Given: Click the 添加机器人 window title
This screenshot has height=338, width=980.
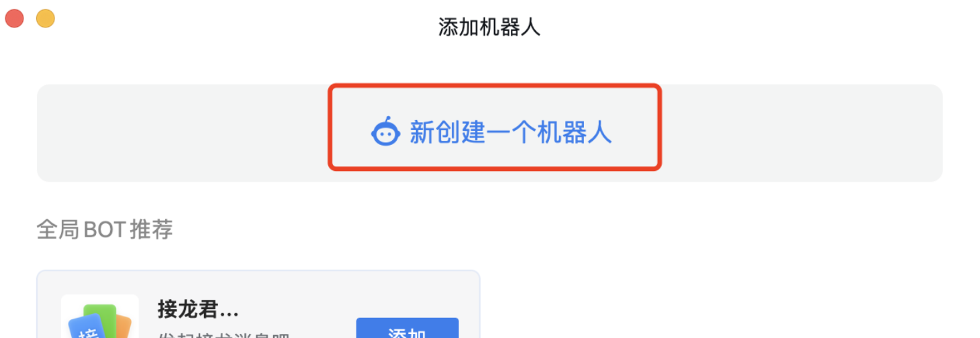Looking at the screenshot, I should (489, 27).
